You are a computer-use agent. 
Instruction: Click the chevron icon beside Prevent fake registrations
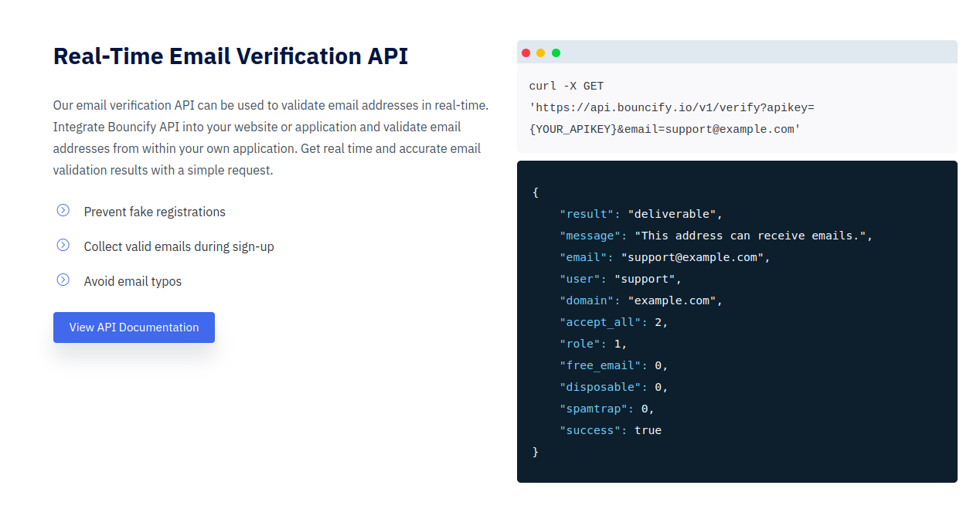63,209
